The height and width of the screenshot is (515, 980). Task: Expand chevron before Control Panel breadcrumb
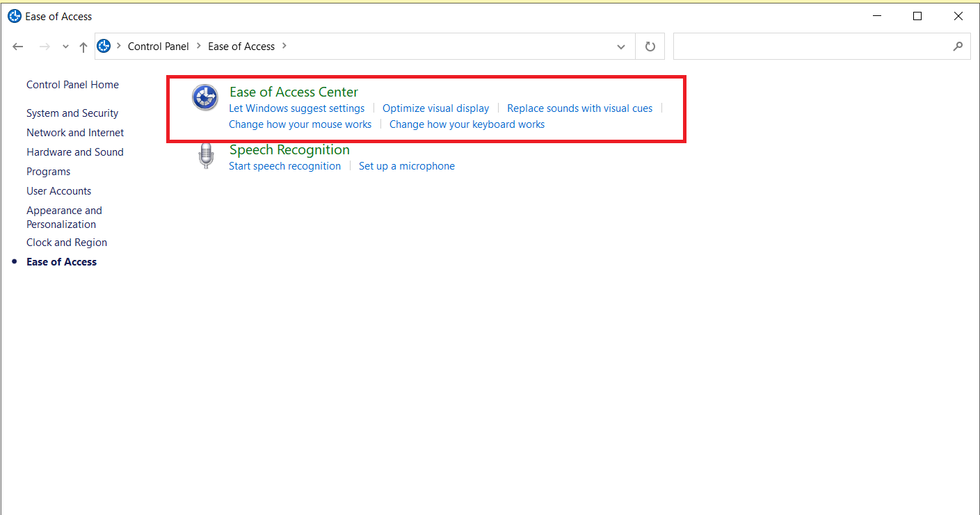tap(119, 46)
